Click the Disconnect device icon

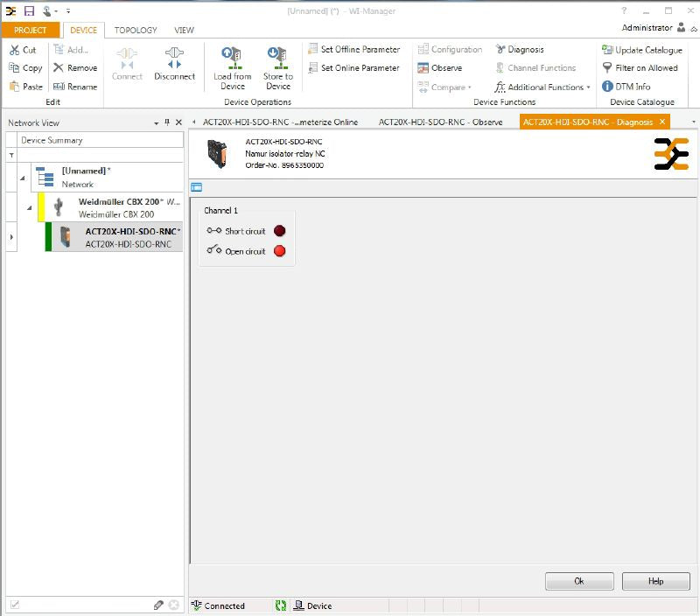pos(174,58)
